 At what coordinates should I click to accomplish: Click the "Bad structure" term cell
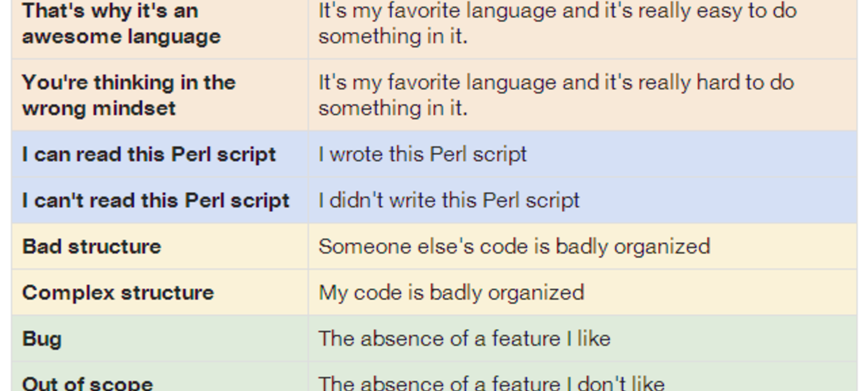click(92, 246)
